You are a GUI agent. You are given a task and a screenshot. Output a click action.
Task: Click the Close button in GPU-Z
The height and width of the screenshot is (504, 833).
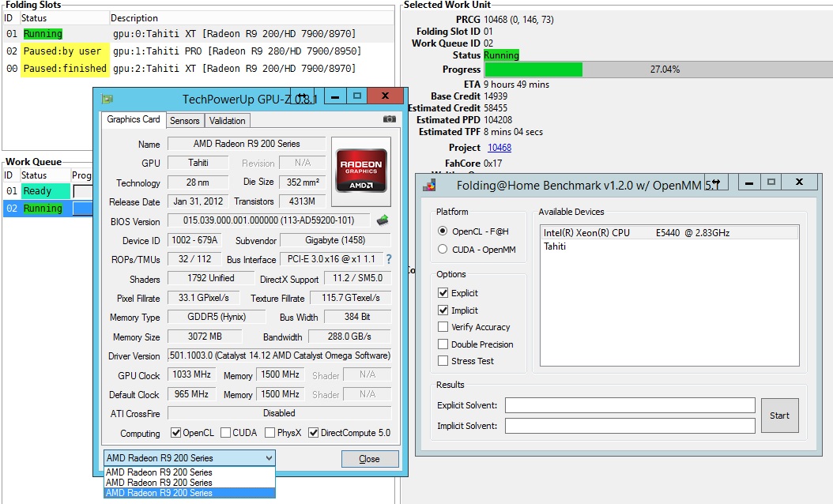click(370, 459)
